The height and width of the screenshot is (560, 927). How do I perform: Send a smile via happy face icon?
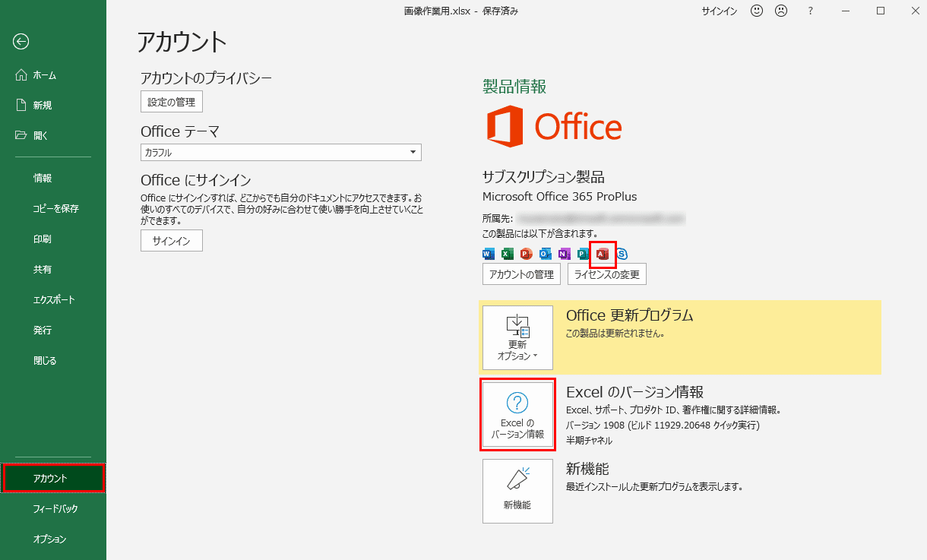tap(757, 11)
